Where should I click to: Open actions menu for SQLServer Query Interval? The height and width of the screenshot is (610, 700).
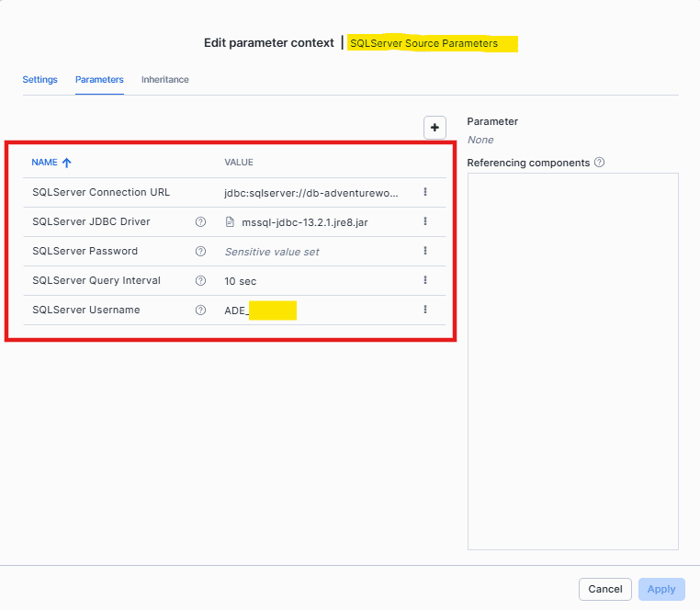click(x=425, y=280)
